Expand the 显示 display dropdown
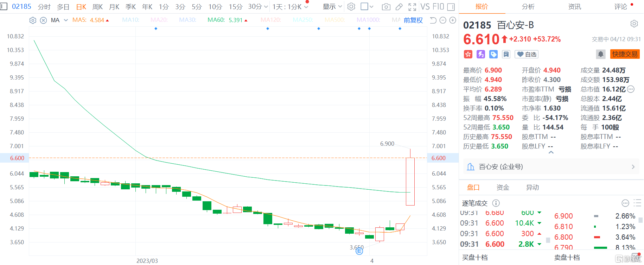The height and width of the screenshot is (265, 644). tap(332, 7)
